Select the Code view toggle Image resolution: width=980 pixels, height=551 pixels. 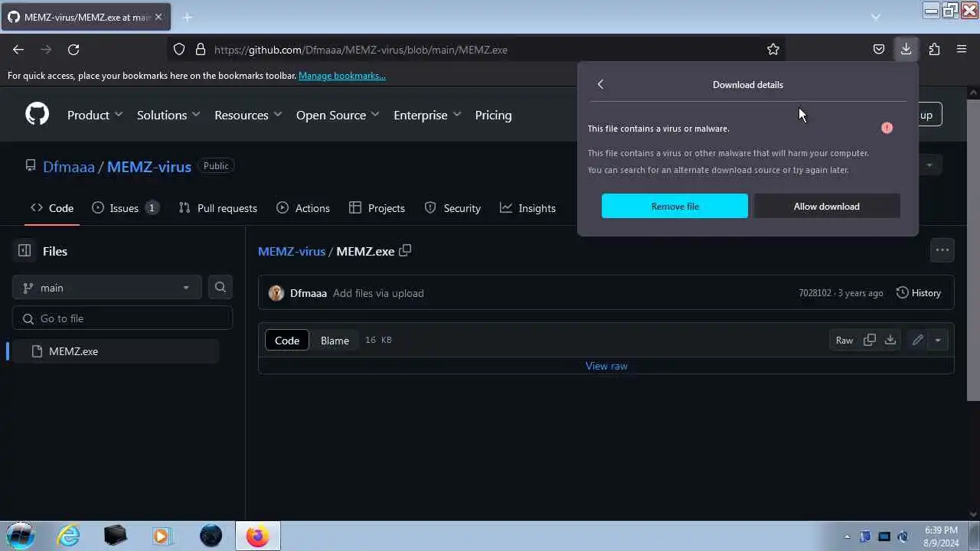pos(287,341)
